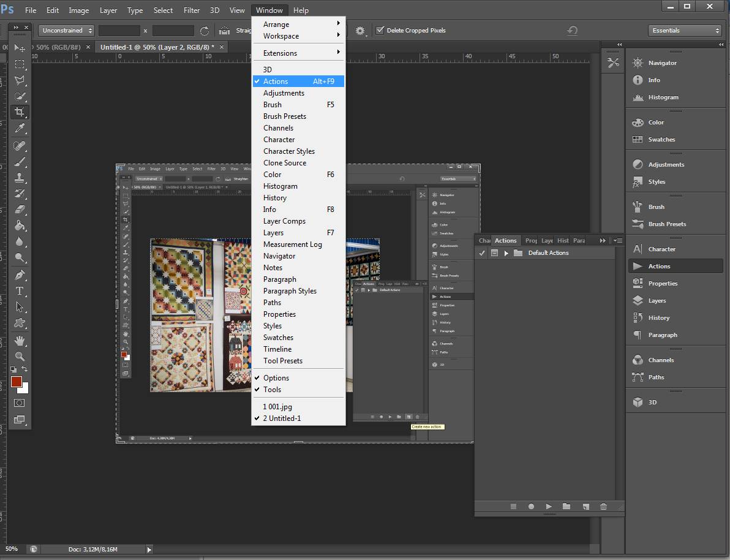This screenshot has height=560, width=730.
Task: Set the red foreground color
Action: click(16, 381)
